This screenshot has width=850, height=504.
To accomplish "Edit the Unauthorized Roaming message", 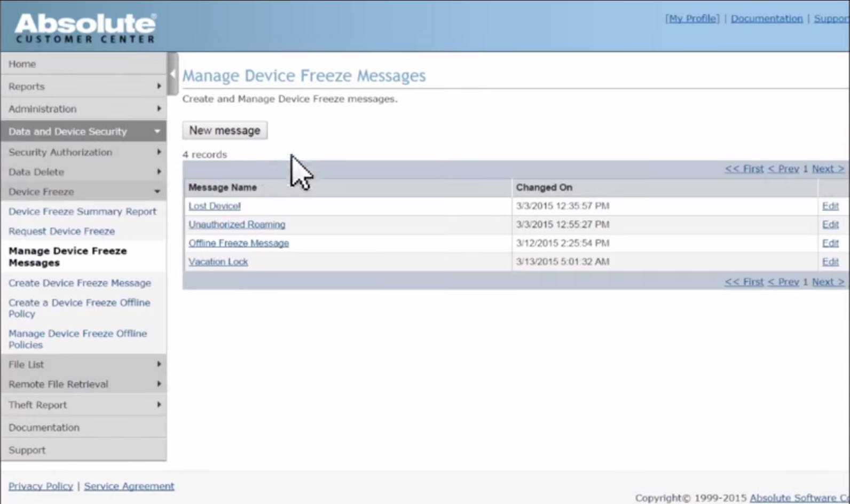I will coord(830,225).
